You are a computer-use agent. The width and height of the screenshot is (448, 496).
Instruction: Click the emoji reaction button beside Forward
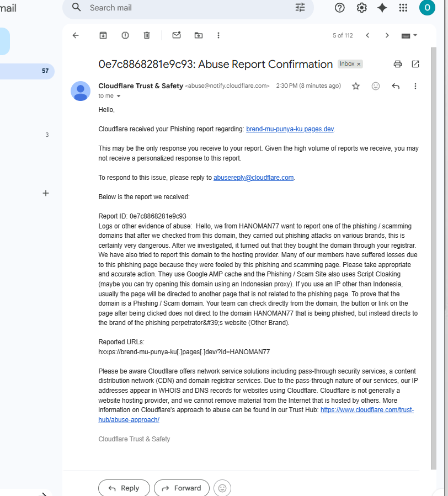pyautogui.click(x=222, y=488)
